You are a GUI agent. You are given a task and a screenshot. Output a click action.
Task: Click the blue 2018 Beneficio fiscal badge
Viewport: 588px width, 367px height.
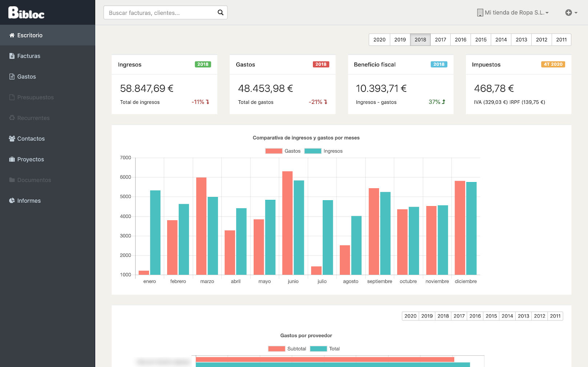point(439,64)
